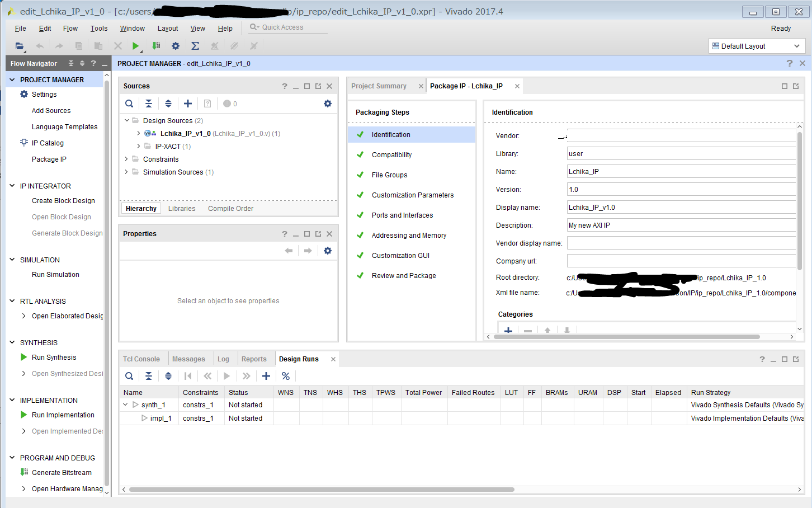This screenshot has height=508, width=812.
Task: Collapse SIMULATION section
Action: tap(12, 260)
